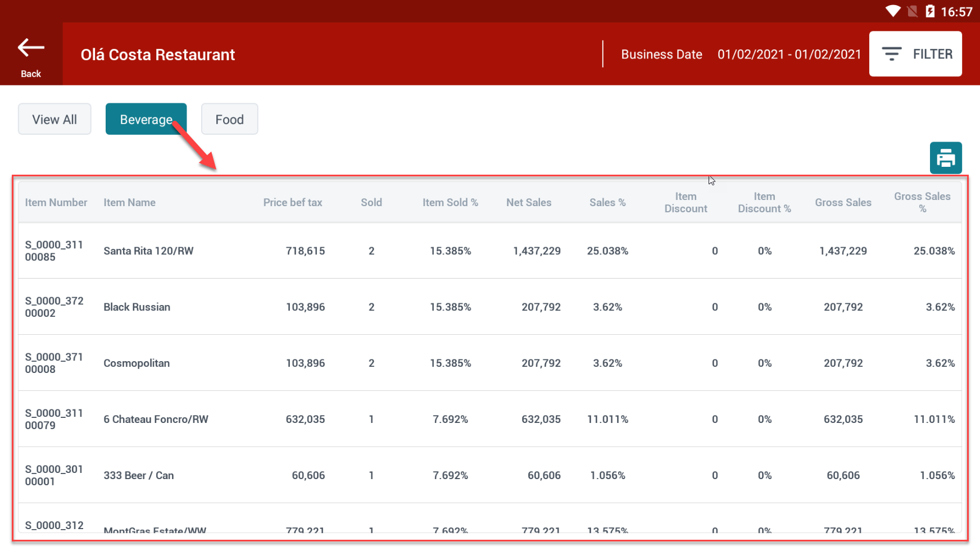Tap the battery charging icon
The width and height of the screenshot is (980, 551).
tap(930, 11)
